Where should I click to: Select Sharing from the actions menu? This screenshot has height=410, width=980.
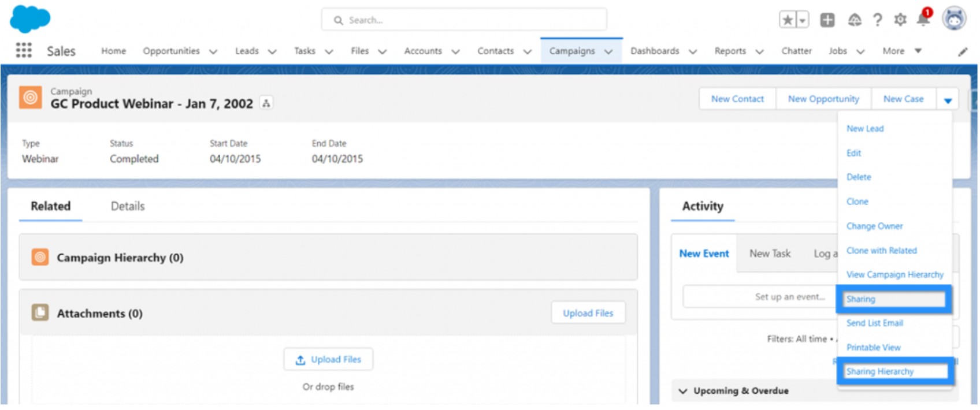pyautogui.click(x=860, y=299)
